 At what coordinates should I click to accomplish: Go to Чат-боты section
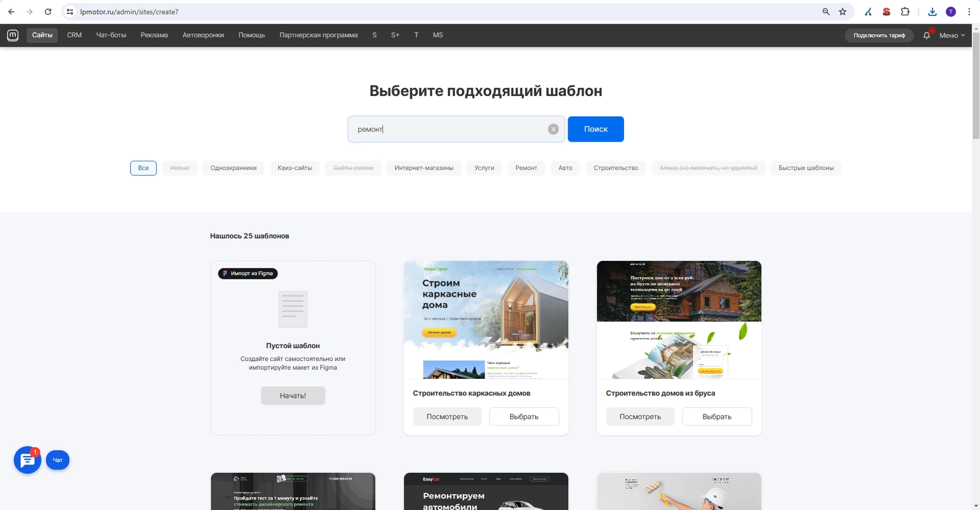pos(111,35)
